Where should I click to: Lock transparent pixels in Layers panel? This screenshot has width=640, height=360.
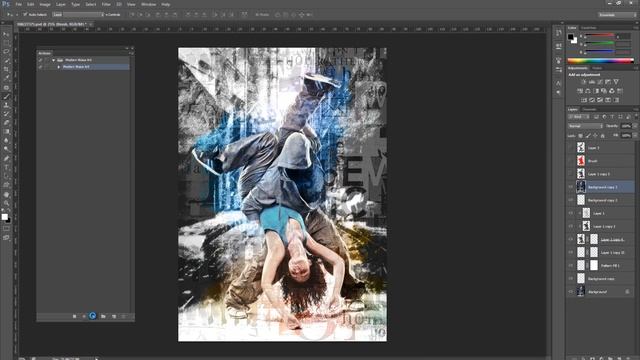[x=580, y=136]
